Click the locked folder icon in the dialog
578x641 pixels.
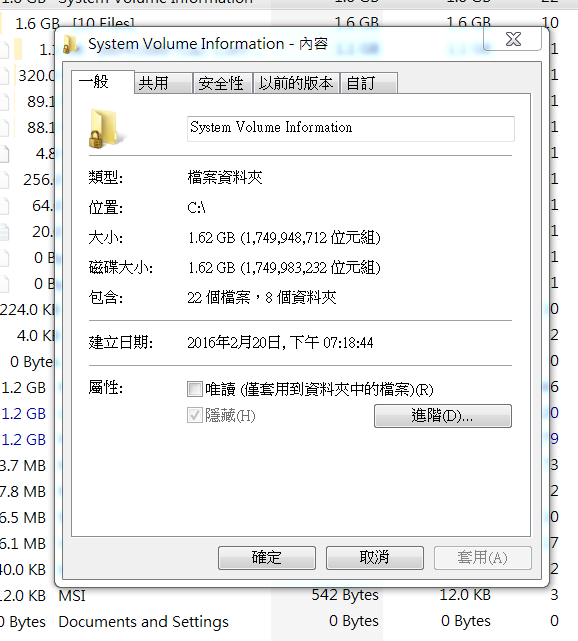(x=103, y=128)
